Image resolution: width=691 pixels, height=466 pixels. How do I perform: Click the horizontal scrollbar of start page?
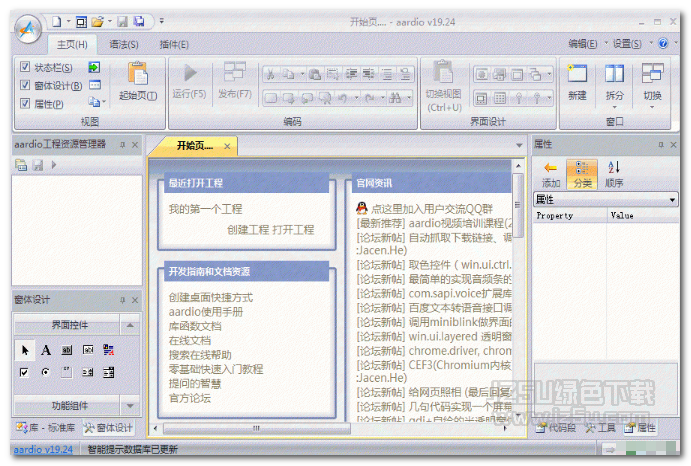click(256, 428)
